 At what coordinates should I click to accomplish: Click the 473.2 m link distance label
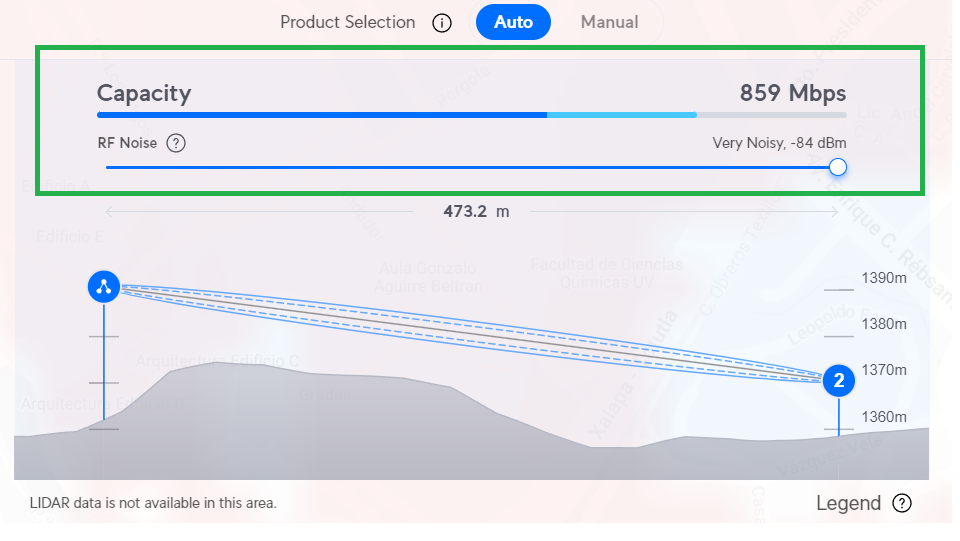point(476,211)
